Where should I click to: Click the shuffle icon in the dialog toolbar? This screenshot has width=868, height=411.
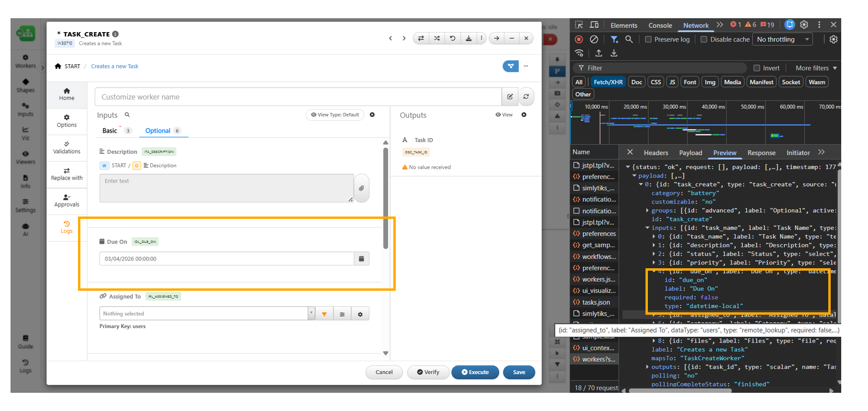[437, 38]
